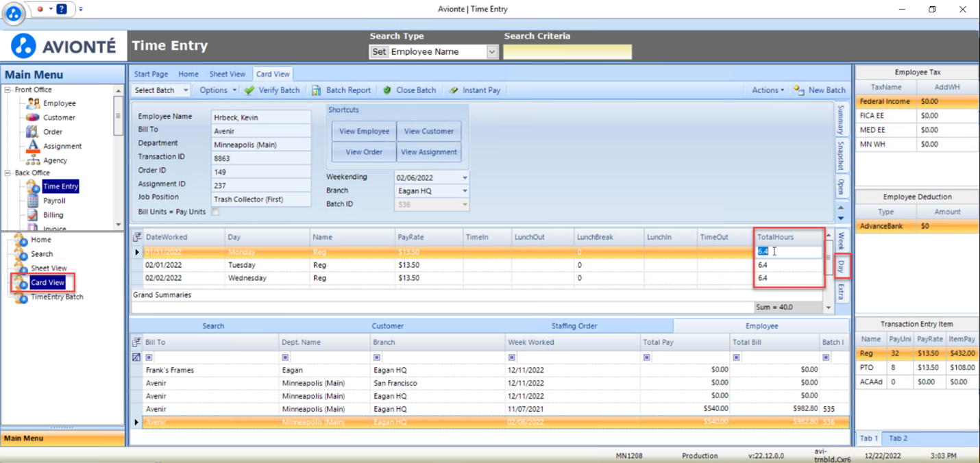Click the View Customer shortcut button
980x463 pixels.
click(x=429, y=132)
